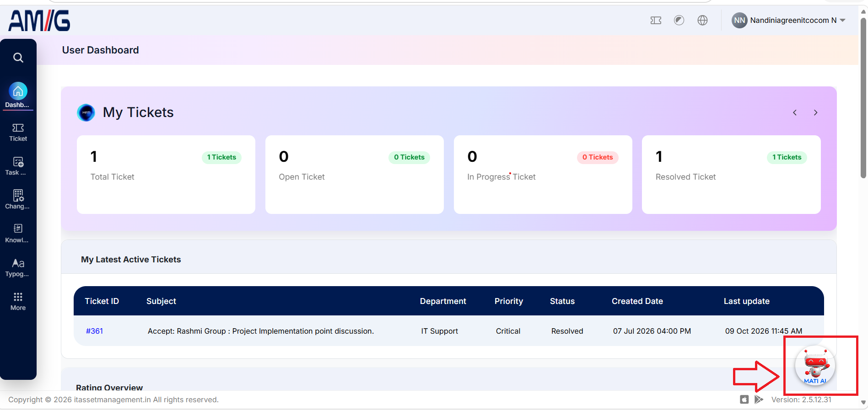Click the Status column header

point(562,301)
